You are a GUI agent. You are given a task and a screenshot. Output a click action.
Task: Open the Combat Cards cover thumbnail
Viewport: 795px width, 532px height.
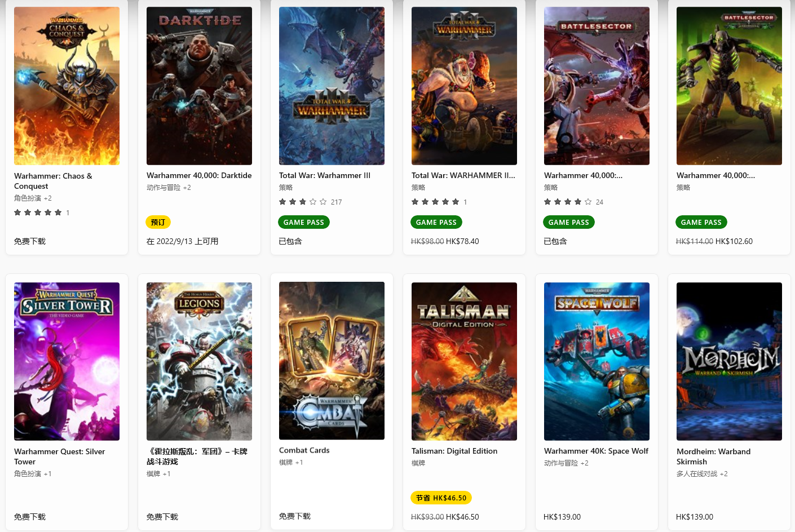(332, 361)
